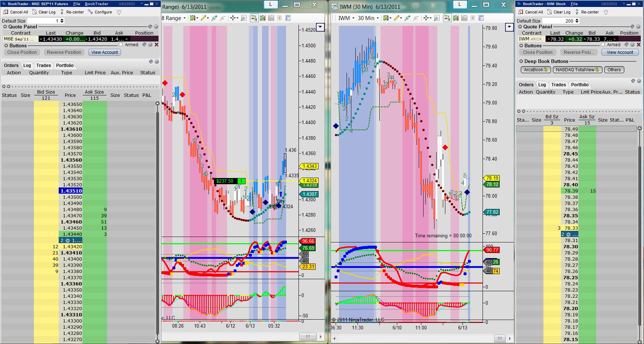Click Close Position in M6E BookTrader
This screenshot has height=344, width=644.
click(x=22, y=52)
